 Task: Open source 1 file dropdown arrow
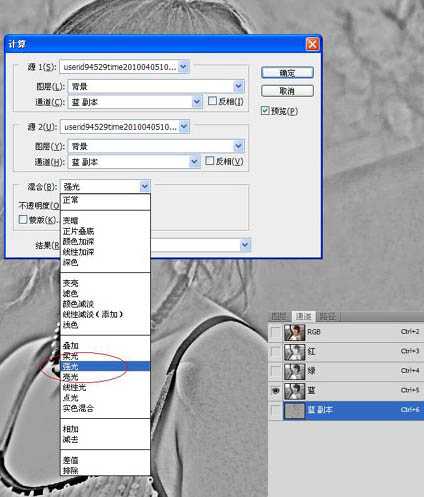coord(183,67)
